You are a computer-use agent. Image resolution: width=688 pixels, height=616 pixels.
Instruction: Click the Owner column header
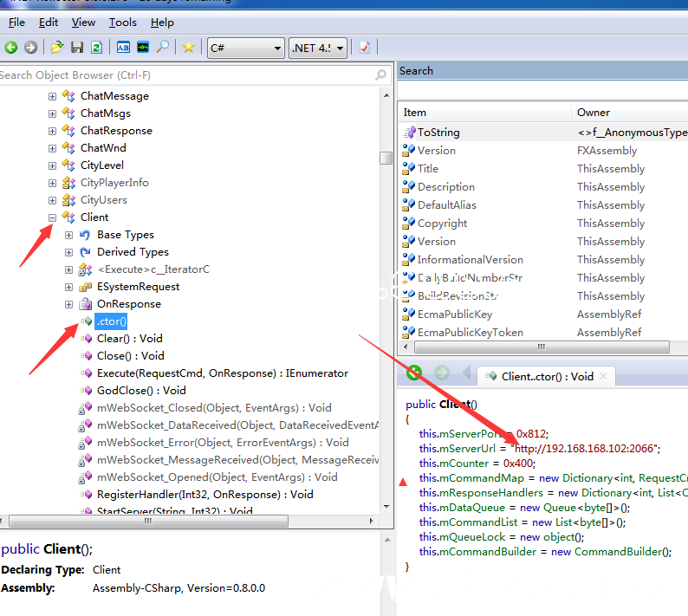tap(594, 112)
